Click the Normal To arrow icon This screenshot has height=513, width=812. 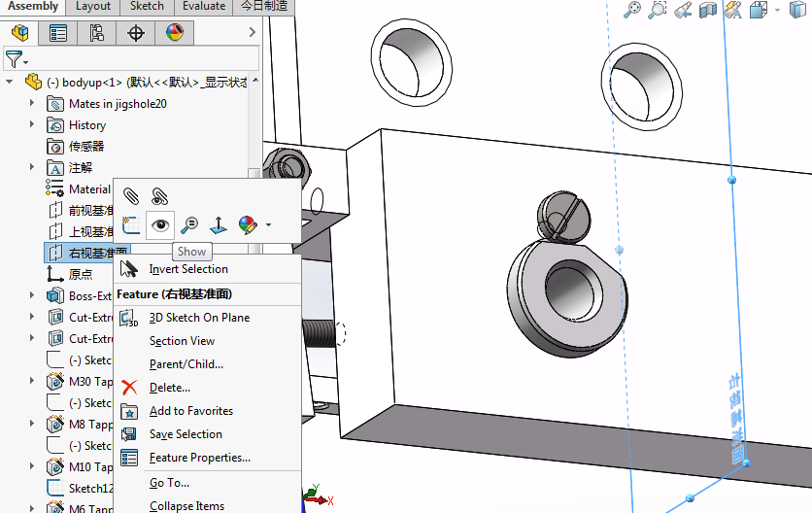click(218, 224)
